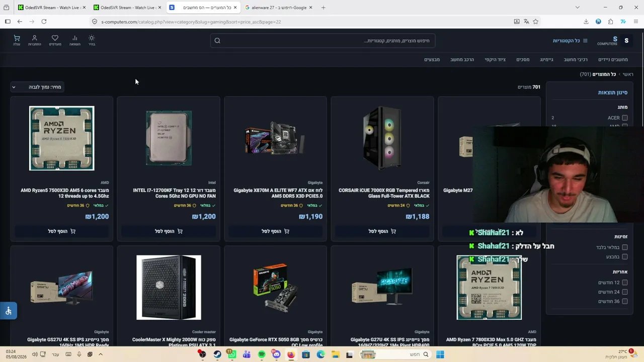Check the 36 months warranty filter

625,302
